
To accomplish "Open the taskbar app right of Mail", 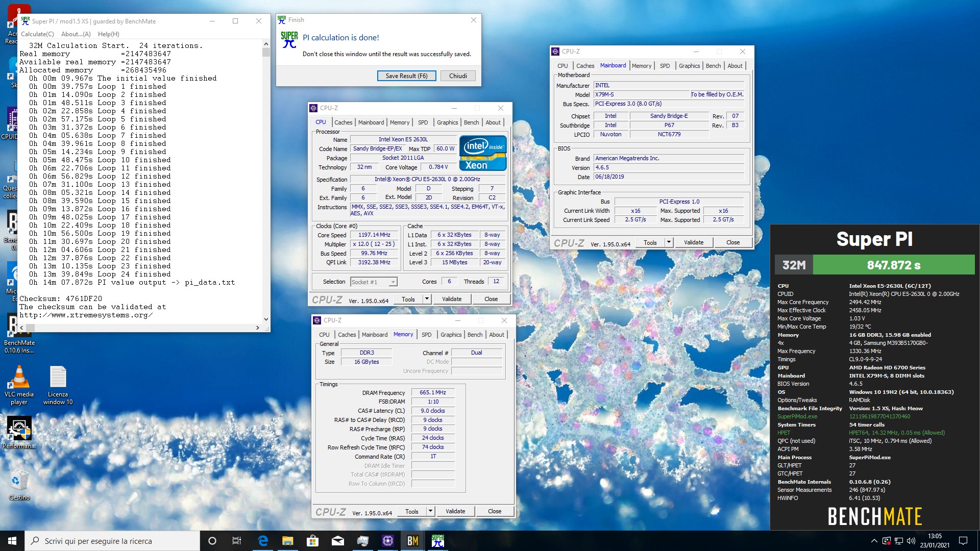I will point(363,541).
